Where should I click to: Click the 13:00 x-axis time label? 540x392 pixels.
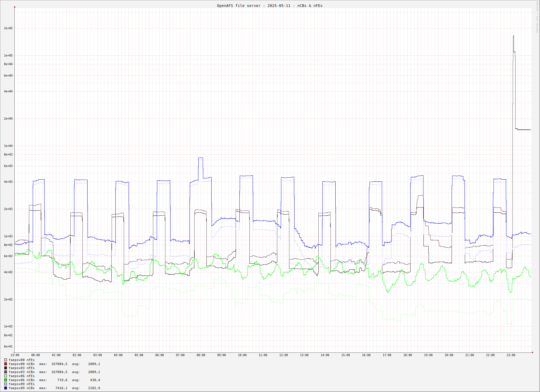pyautogui.click(x=304, y=355)
